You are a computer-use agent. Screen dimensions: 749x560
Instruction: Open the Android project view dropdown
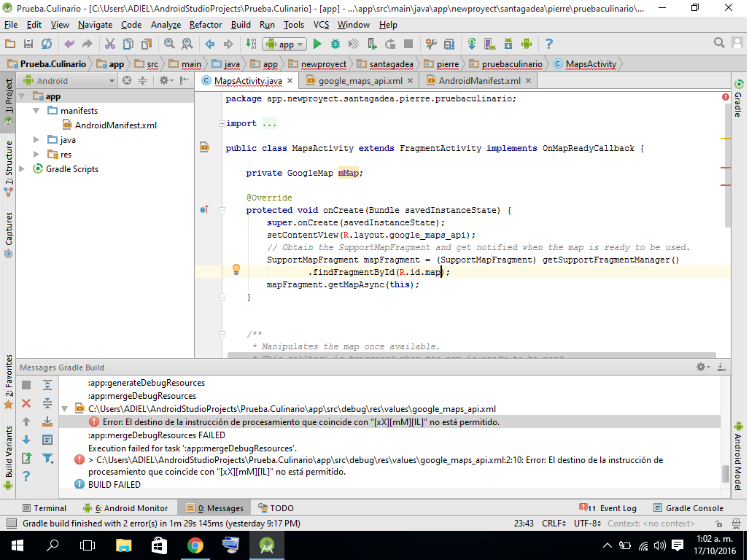tap(69, 81)
